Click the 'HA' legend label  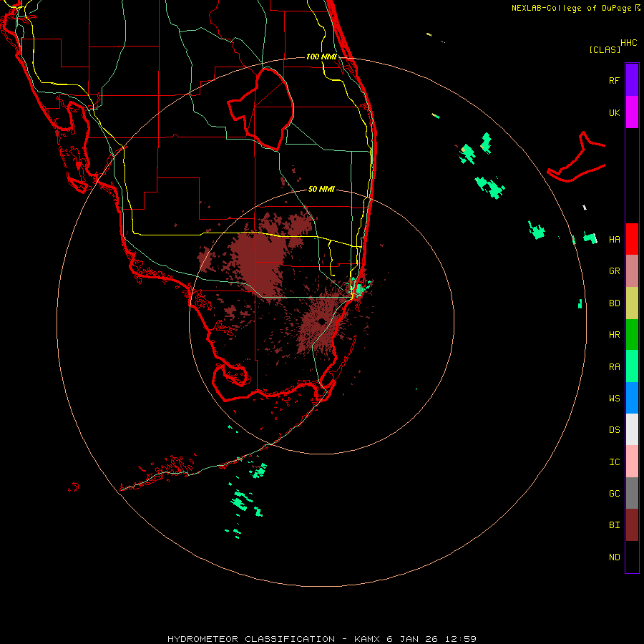click(614, 240)
